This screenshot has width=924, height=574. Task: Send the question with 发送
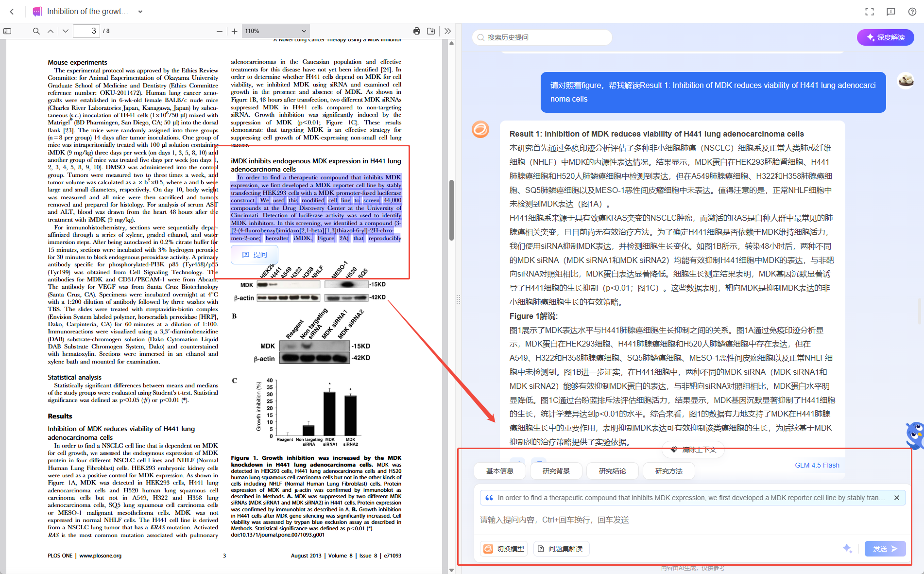point(885,549)
